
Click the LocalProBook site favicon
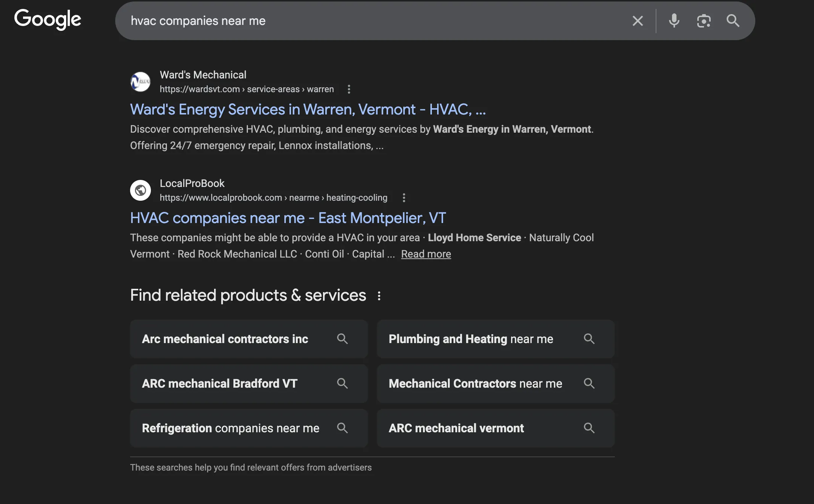pos(140,190)
